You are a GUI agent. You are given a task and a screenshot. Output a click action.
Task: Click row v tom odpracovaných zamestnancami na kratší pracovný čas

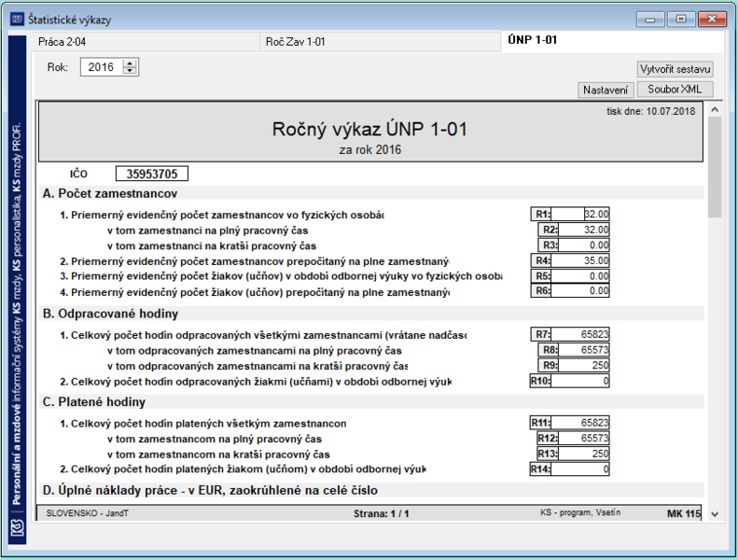[257, 366]
